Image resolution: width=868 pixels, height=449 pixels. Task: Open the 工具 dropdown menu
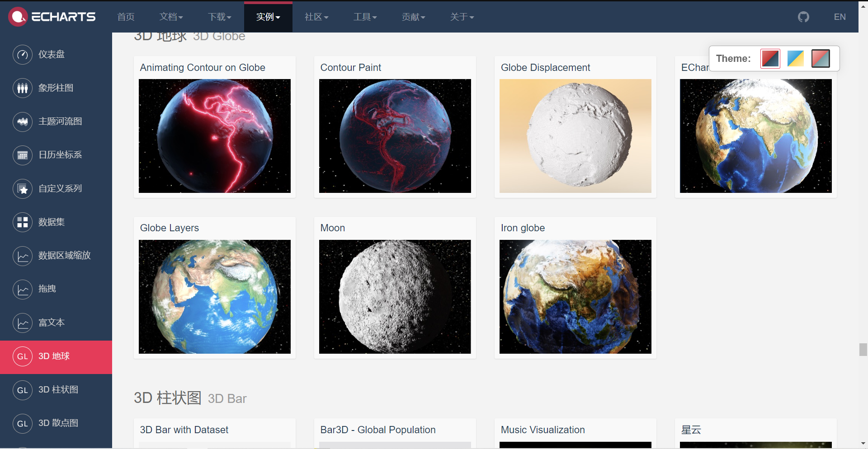[365, 17]
